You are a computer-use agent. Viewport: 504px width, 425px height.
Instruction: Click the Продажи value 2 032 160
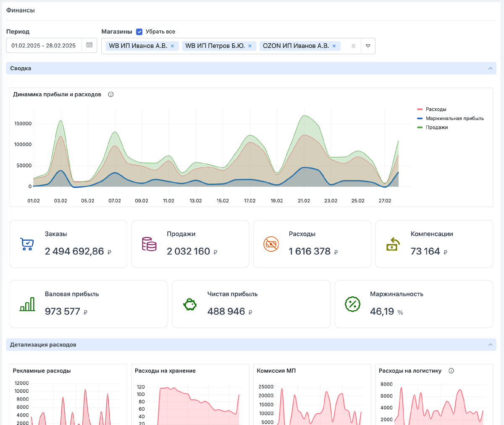(188, 251)
